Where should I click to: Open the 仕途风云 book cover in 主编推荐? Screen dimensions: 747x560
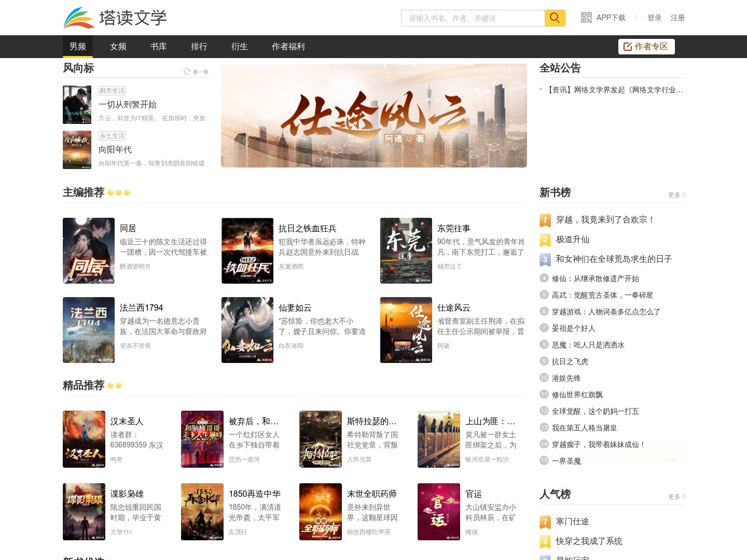(406, 330)
